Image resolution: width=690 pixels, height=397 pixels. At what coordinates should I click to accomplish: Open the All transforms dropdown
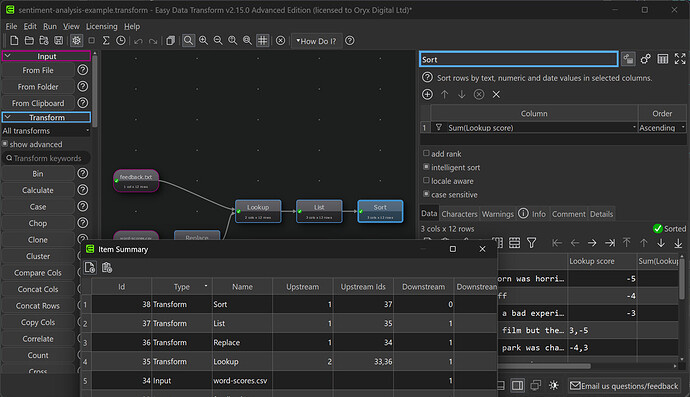tap(46, 131)
